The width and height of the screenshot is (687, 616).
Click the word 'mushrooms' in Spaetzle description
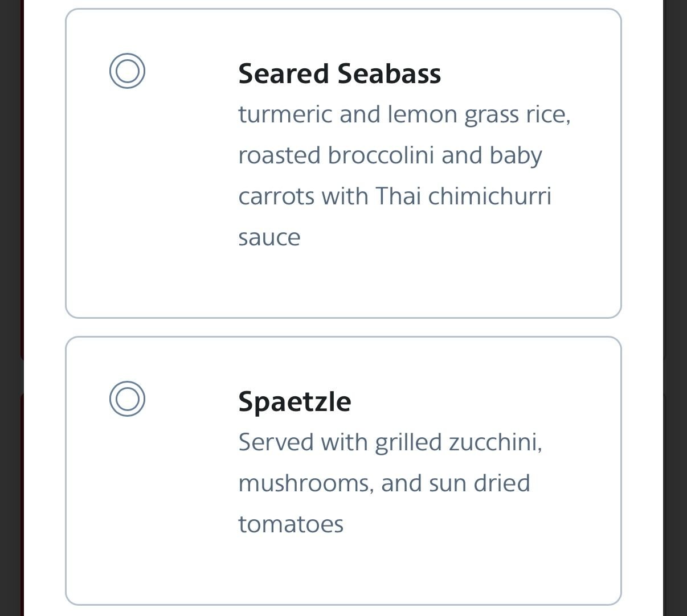coord(305,483)
